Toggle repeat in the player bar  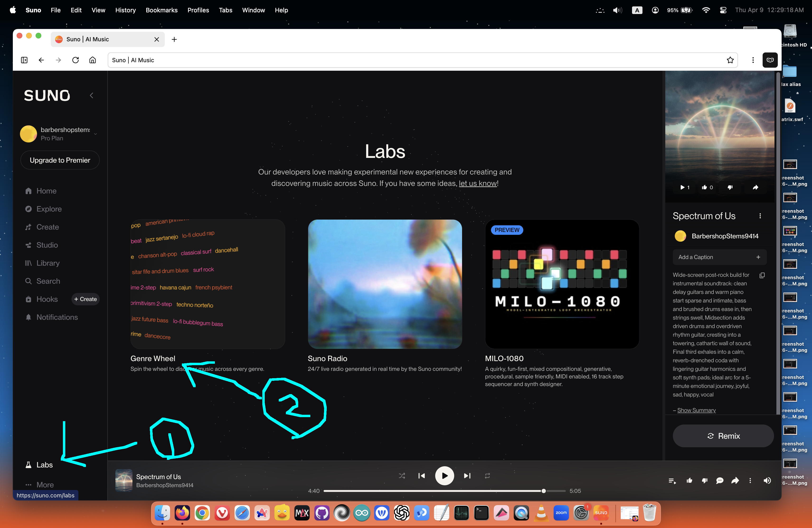[487, 476]
